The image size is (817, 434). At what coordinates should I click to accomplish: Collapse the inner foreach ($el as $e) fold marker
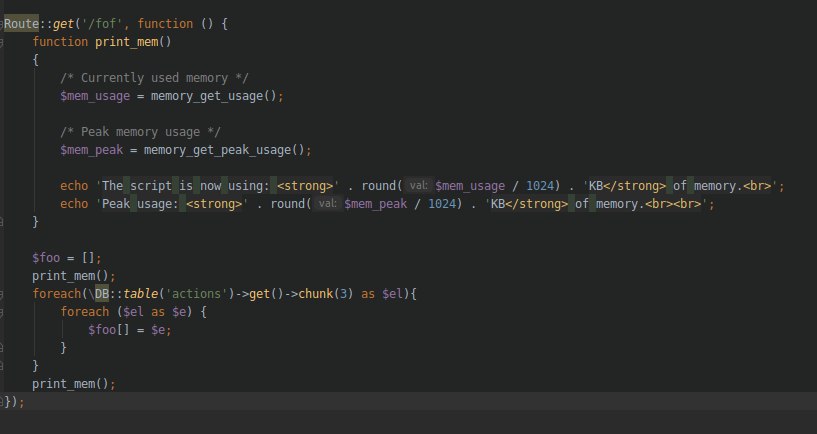[2, 312]
